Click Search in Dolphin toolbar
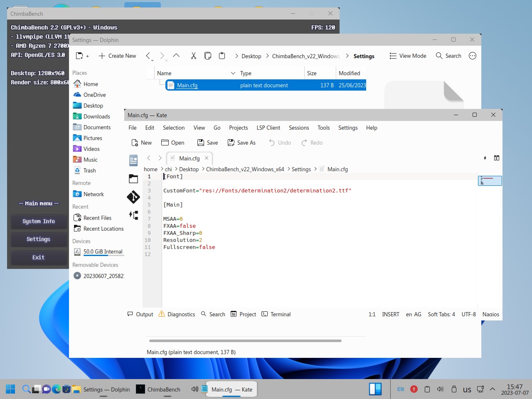 tap(448, 56)
